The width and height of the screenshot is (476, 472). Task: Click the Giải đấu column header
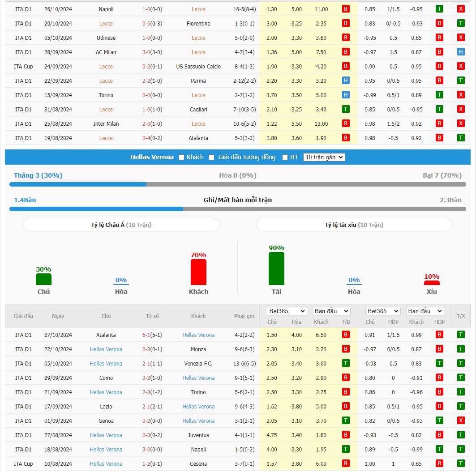point(23,316)
